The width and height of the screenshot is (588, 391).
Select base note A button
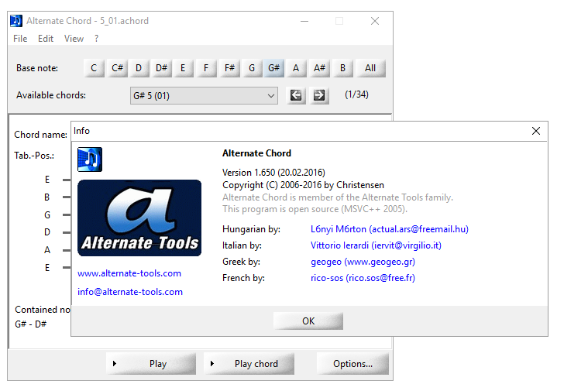296,68
